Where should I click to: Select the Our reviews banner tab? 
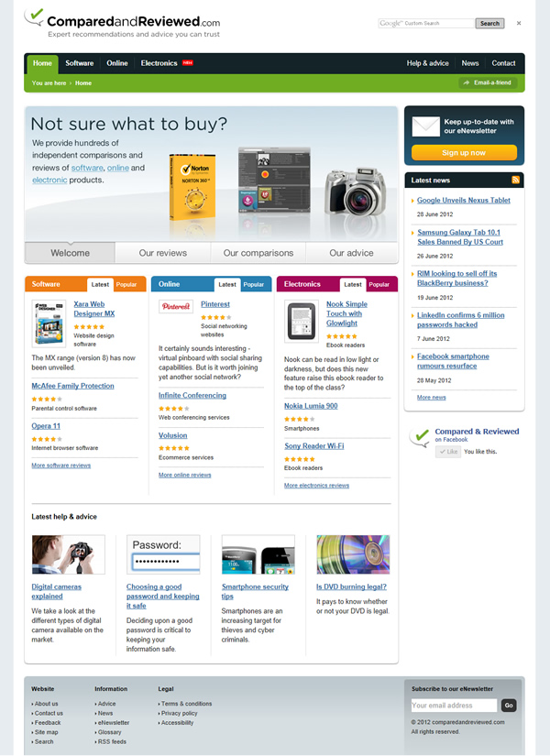pyautogui.click(x=162, y=253)
